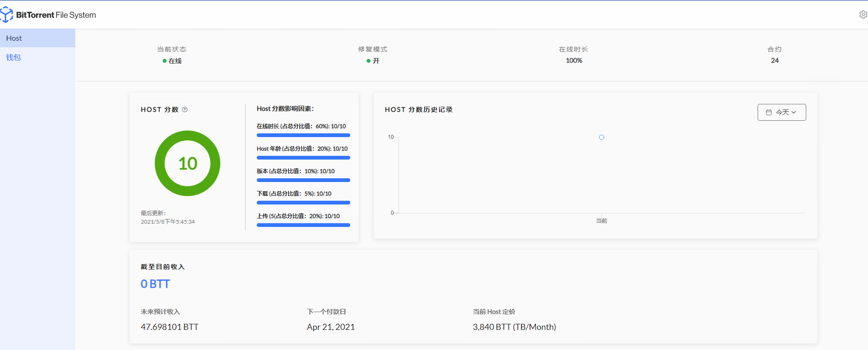Image resolution: width=868 pixels, height=350 pixels.
Task: Click the Host 年龄 score progress bar
Action: point(303,158)
